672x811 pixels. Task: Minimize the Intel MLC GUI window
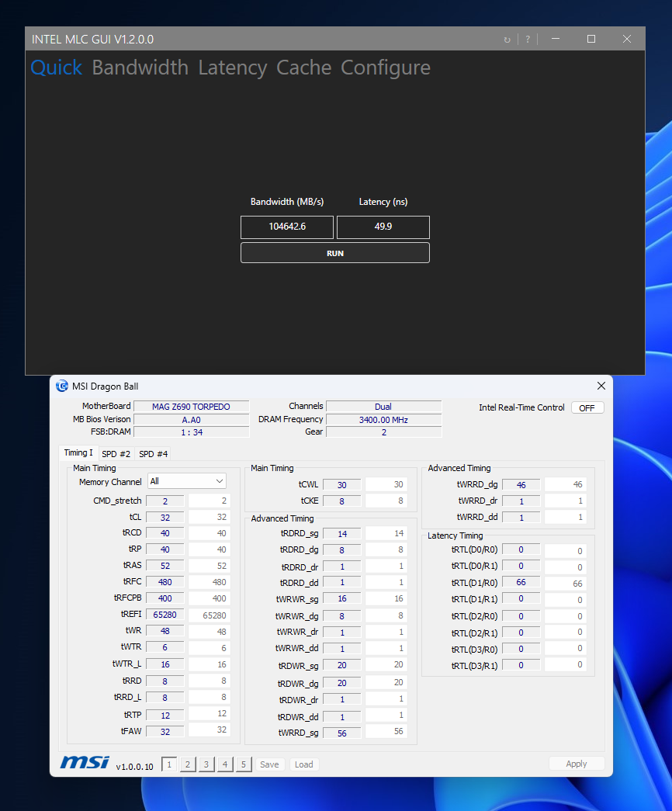[x=556, y=39]
